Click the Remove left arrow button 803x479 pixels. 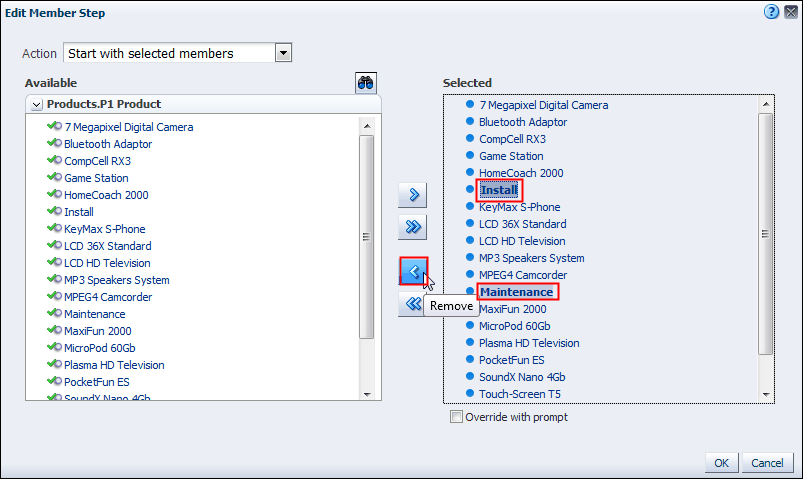[412, 271]
